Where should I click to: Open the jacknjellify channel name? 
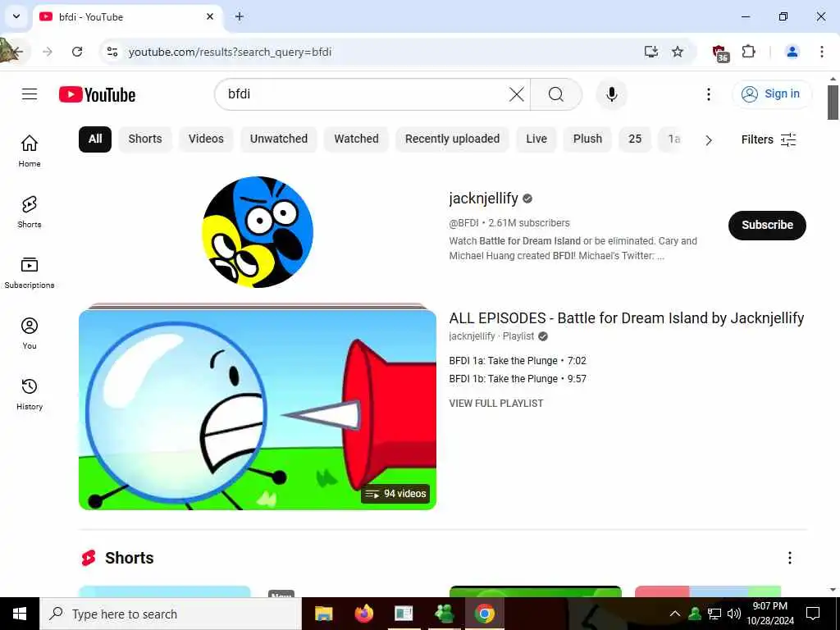coord(483,199)
